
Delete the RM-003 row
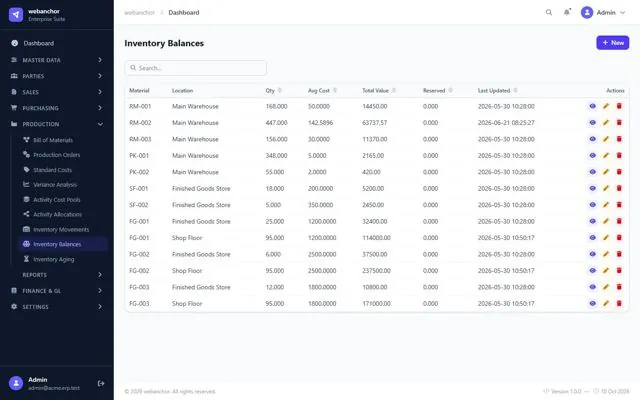click(619, 139)
